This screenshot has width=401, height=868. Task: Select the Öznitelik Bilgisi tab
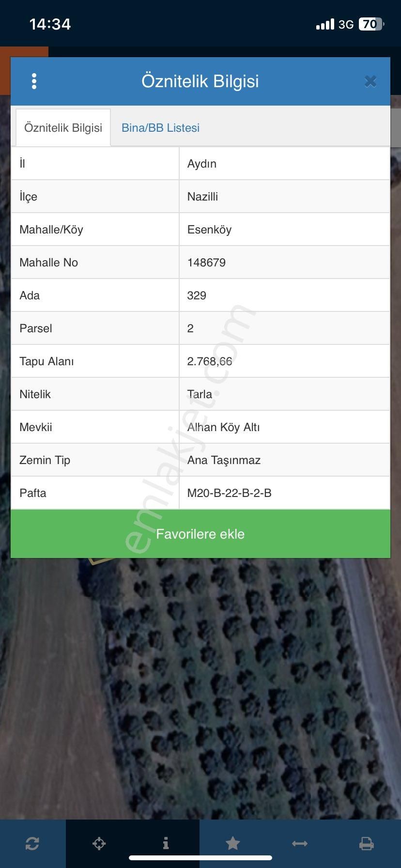click(63, 128)
